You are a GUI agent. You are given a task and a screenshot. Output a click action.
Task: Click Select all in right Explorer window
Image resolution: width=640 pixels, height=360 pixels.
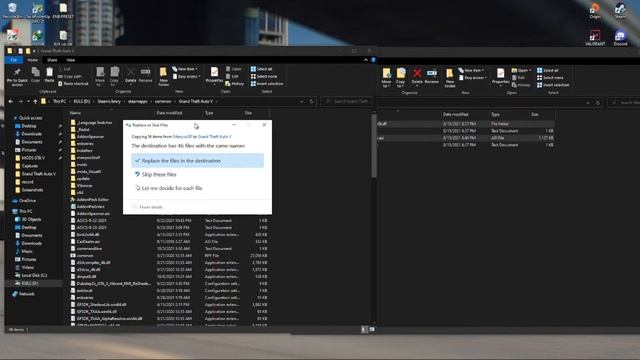point(548,70)
